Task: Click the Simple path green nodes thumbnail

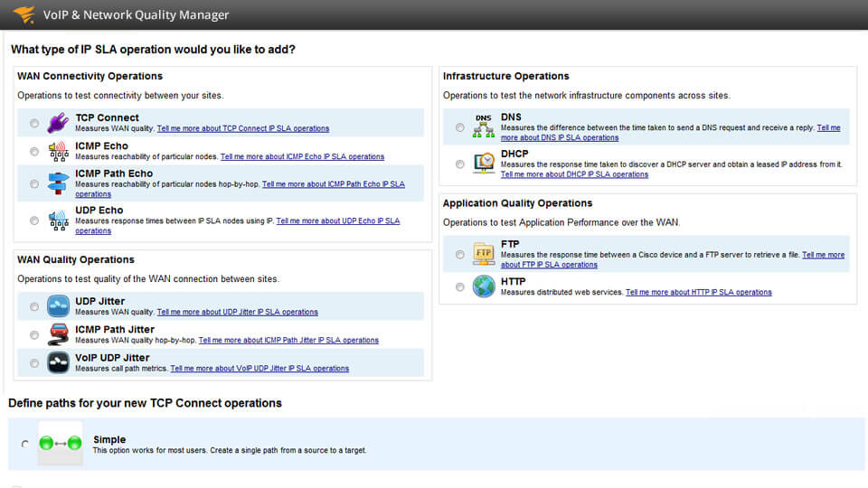Action: [x=61, y=443]
